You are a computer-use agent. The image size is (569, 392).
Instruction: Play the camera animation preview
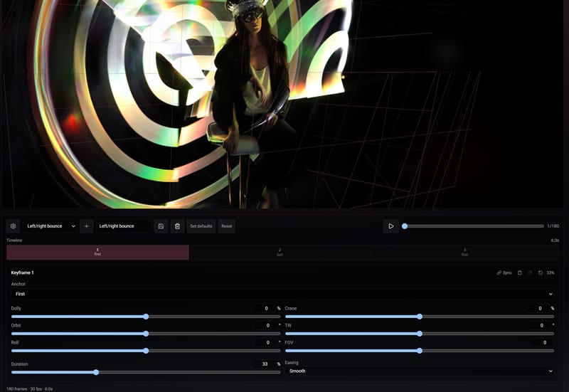[x=390, y=226]
